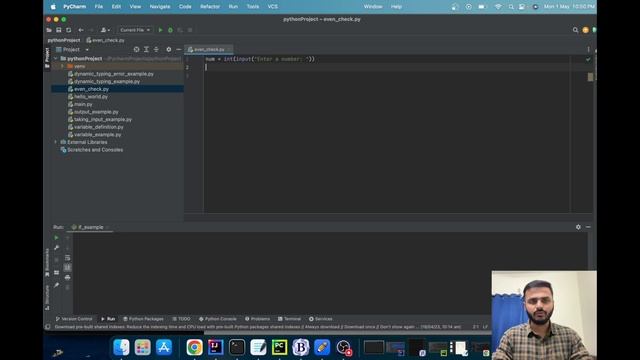Image resolution: width=640 pixels, height=360 pixels.
Task: Open hello_world.py in project tree
Action: click(91, 97)
